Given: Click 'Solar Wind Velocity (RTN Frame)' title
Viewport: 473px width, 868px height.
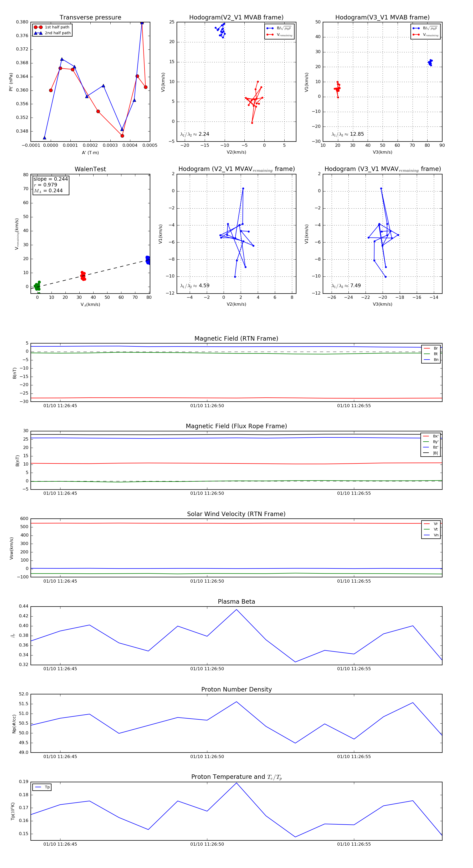Looking at the screenshot, I should pyautogui.click(x=236, y=514).
